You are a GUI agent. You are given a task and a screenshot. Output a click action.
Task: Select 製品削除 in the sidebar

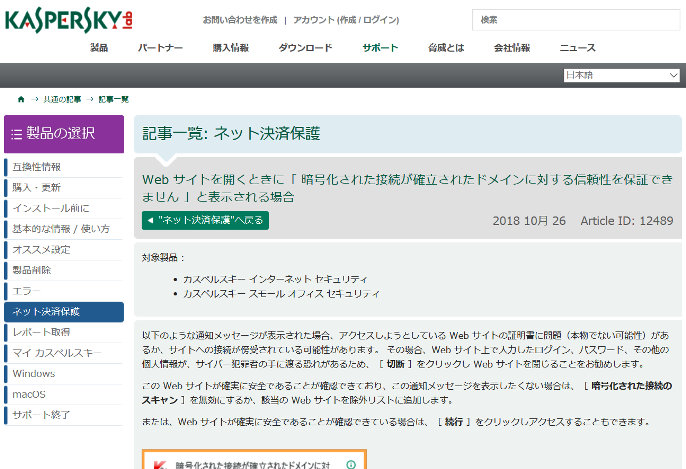point(63,270)
